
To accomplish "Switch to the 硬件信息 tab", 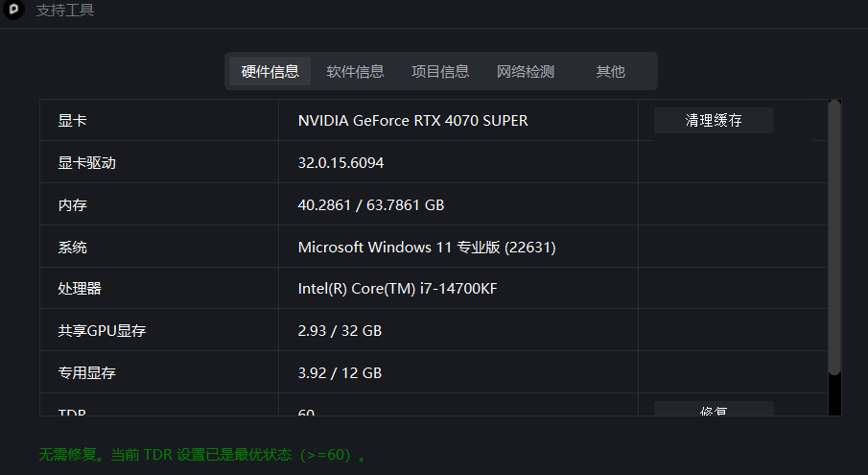I will (270, 71).
